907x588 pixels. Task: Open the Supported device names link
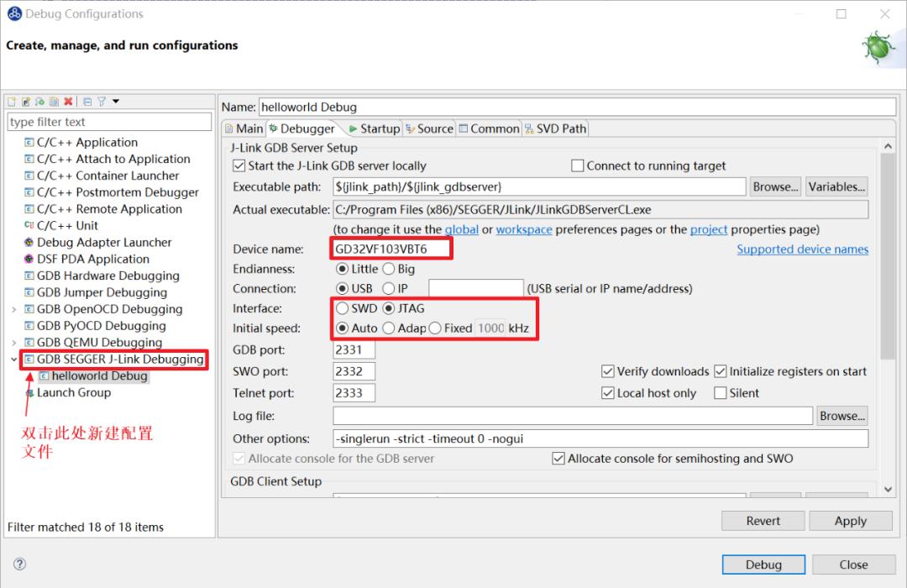tap(802, 249)
